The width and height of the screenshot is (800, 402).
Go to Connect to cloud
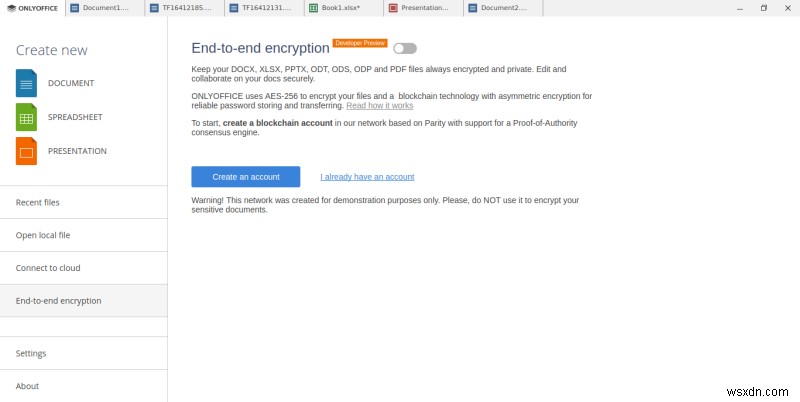point(48,268)
